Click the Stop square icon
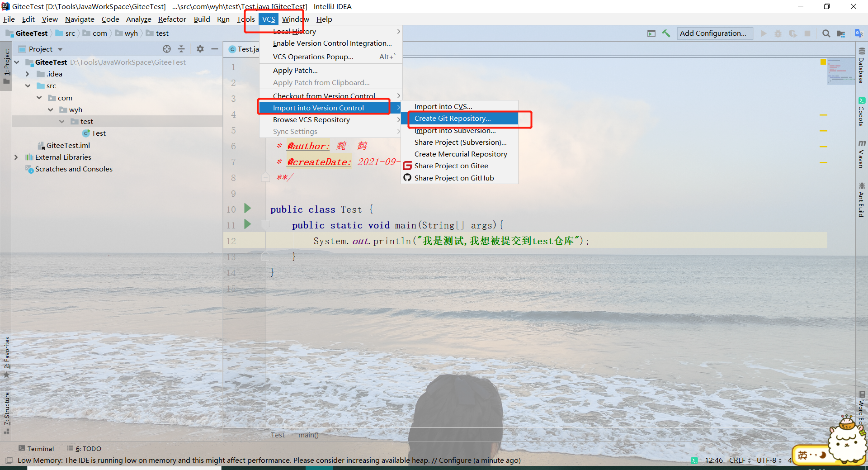This screenshot has width=868, height=470. click(x=807, y=33)
